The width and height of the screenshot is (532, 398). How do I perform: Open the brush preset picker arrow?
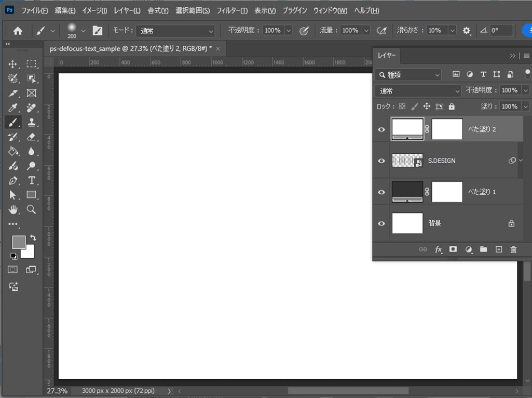(83, 31)
